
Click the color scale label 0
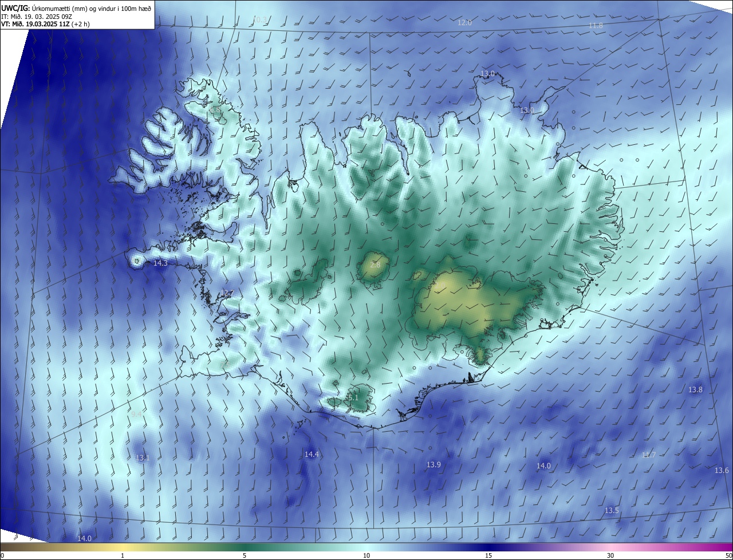[x=2, y=555]
